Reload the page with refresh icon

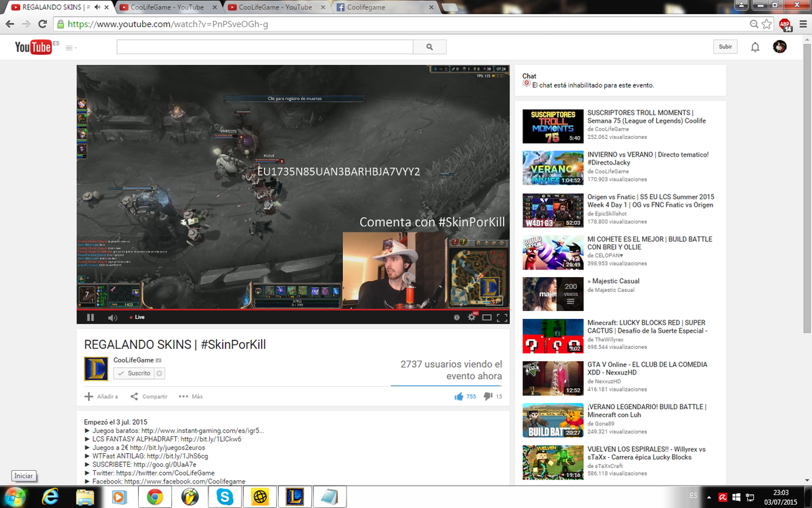point(42,24)
